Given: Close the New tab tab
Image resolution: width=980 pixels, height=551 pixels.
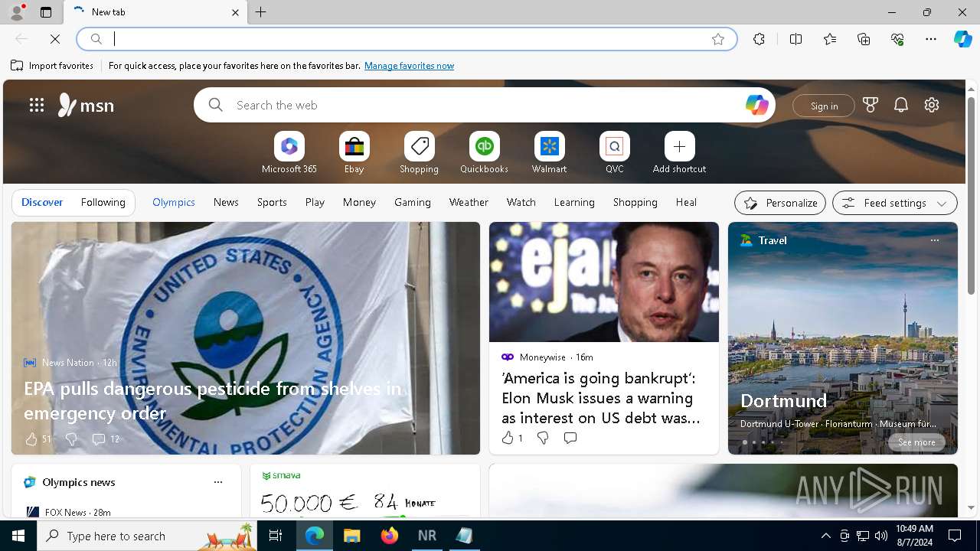Looking at the screenshot, I should coord(235,12).
